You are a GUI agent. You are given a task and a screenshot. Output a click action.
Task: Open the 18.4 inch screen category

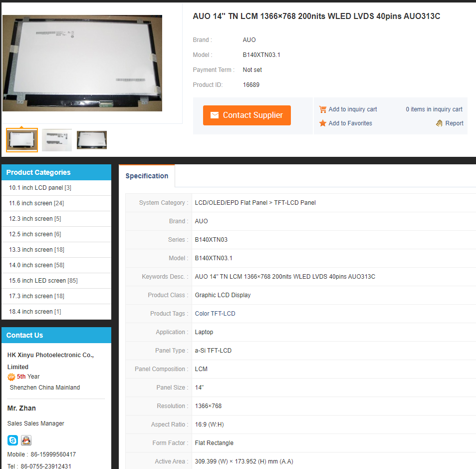[35, 312]
